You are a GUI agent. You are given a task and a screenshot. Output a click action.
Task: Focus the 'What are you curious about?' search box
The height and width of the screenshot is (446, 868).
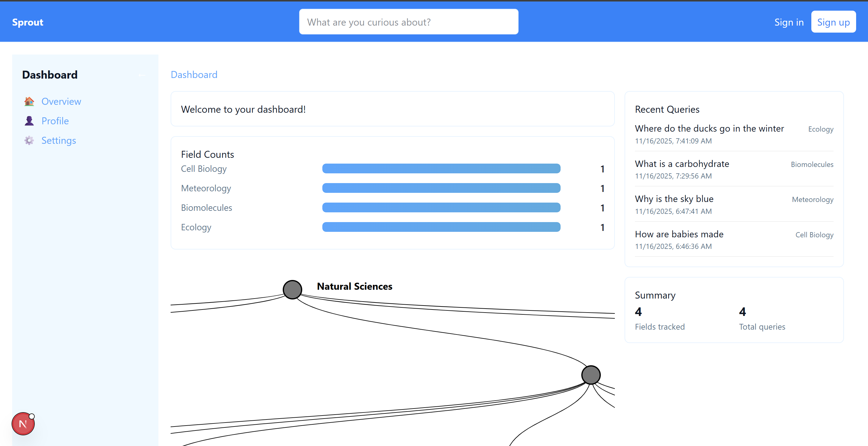click(x=408, y=22)
